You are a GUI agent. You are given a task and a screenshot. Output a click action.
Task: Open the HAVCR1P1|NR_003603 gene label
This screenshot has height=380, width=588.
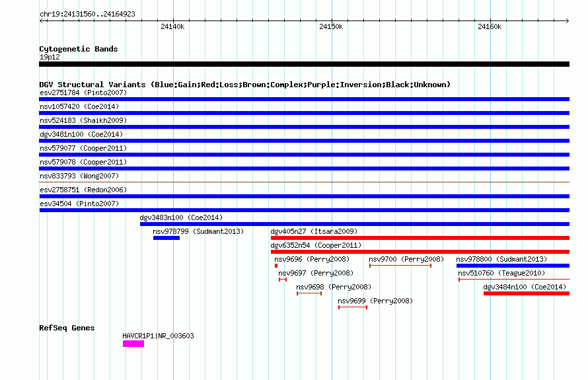click(x=158, y=336)
